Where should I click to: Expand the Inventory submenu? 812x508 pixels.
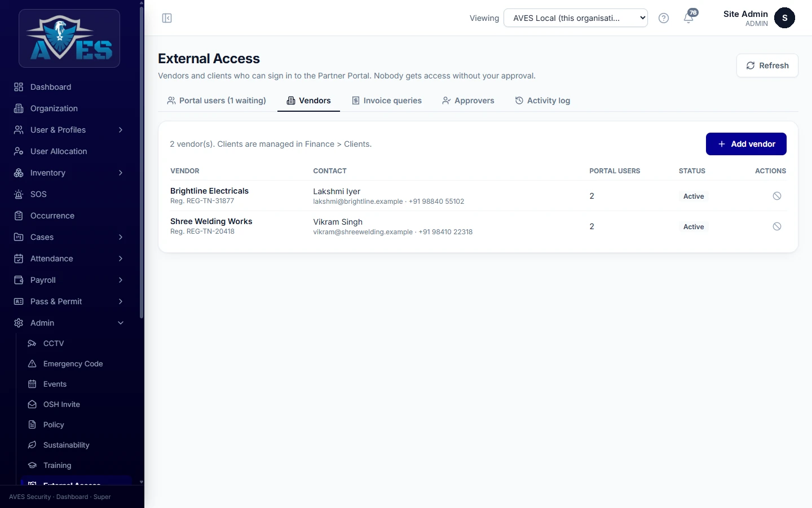tap(70, 173)
